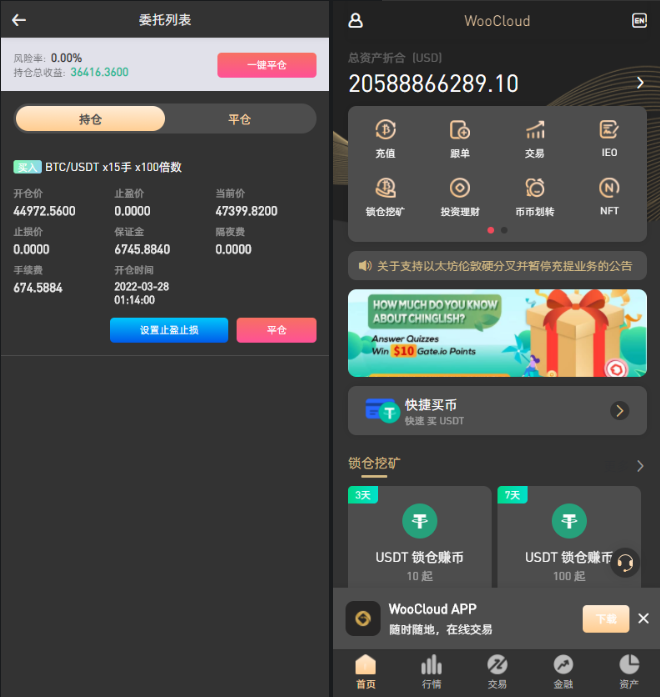Go to the 金融 finance tab
This screenshot has height=697, width=660.
563,672
